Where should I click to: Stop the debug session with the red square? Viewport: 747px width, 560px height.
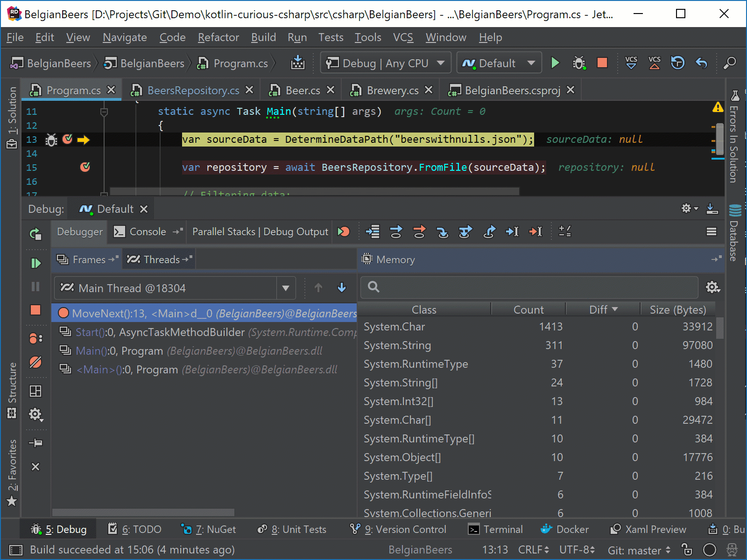point(36,311)
